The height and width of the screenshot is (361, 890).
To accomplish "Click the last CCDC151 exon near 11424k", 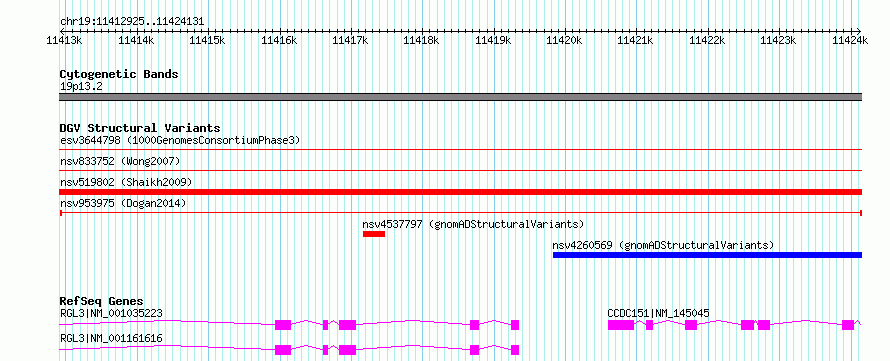I will coord(848,325).
